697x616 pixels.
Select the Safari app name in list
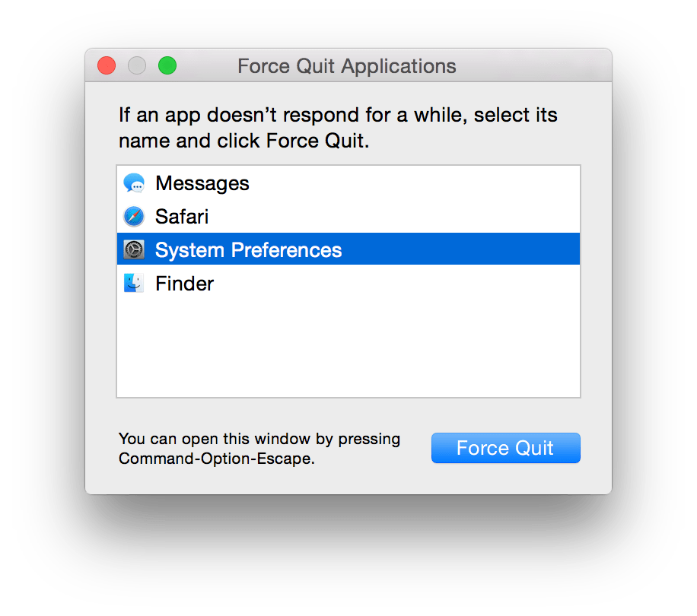point(182,217)
